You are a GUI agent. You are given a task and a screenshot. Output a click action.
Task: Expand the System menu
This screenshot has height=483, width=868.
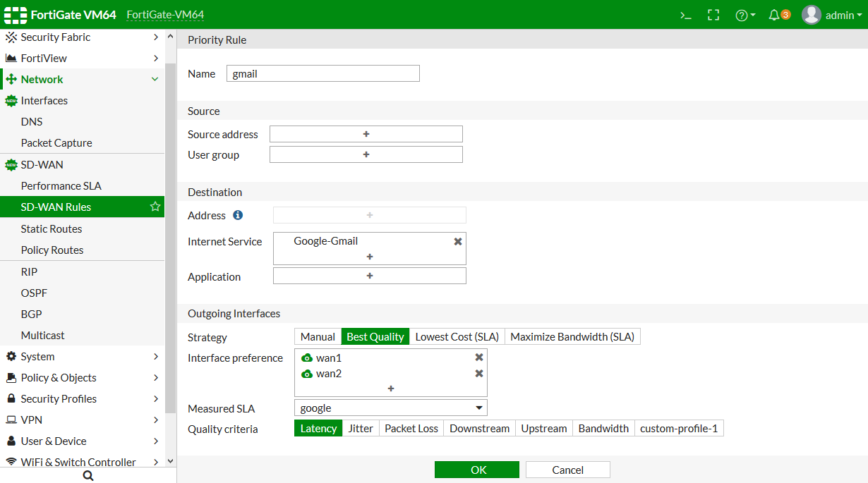tap(82, 357)
